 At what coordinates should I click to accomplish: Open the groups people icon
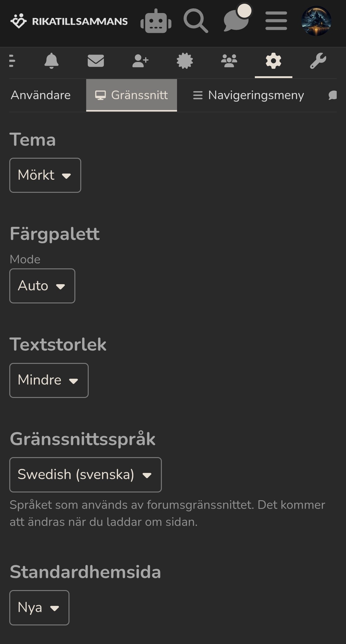(x=229, y=61)
